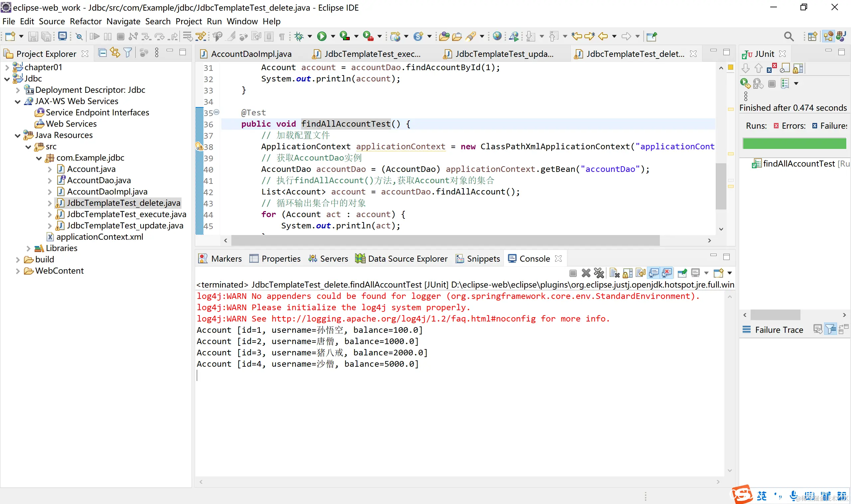The image size is (851, 504).
Task: Collapse the com.Example.jdbc package
Action: tap(39, 158)
